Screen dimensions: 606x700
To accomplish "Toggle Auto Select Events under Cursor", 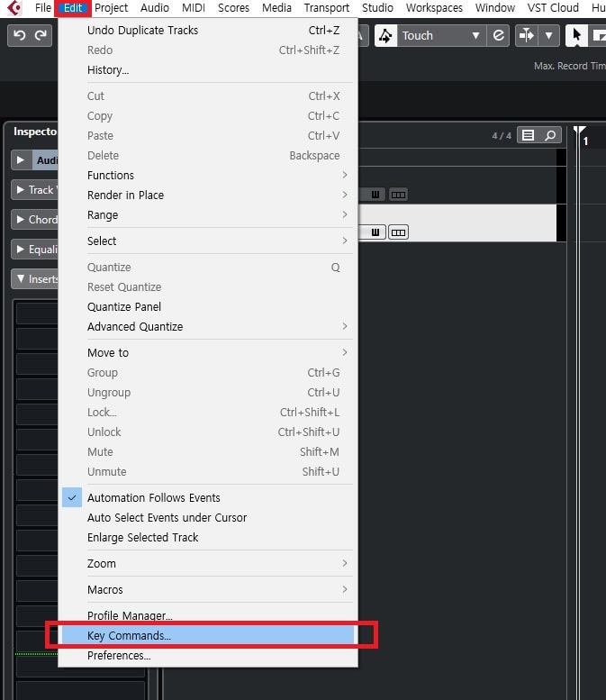I will [x=208, y=517].
